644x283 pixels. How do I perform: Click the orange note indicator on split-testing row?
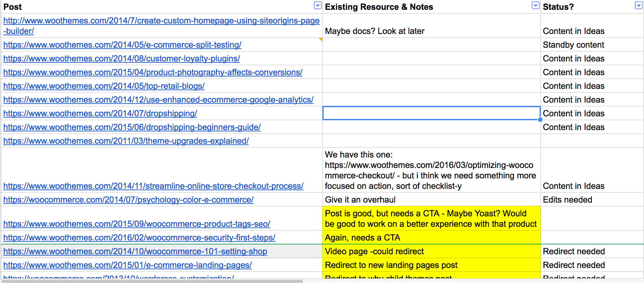(321, 40)
